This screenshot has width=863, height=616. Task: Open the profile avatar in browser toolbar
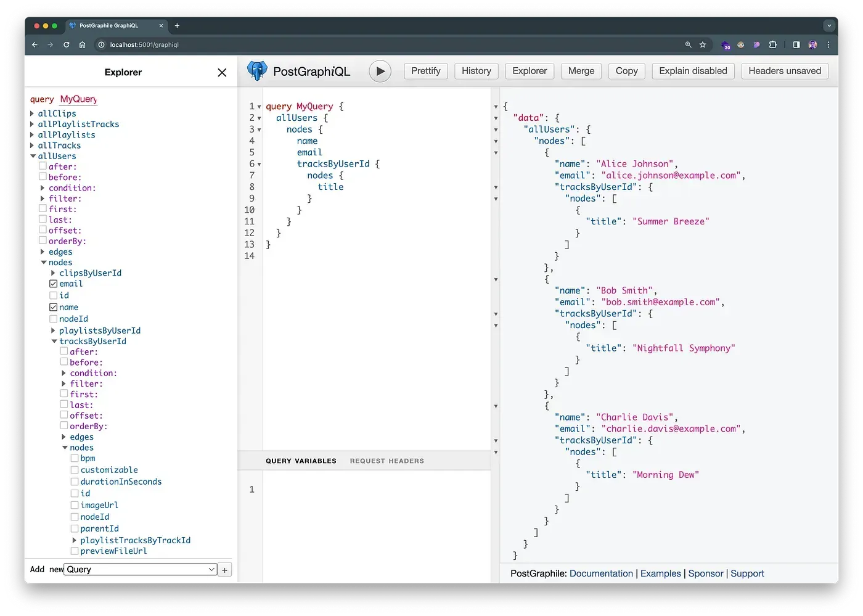pyautogui.click(x=812, y=45)
